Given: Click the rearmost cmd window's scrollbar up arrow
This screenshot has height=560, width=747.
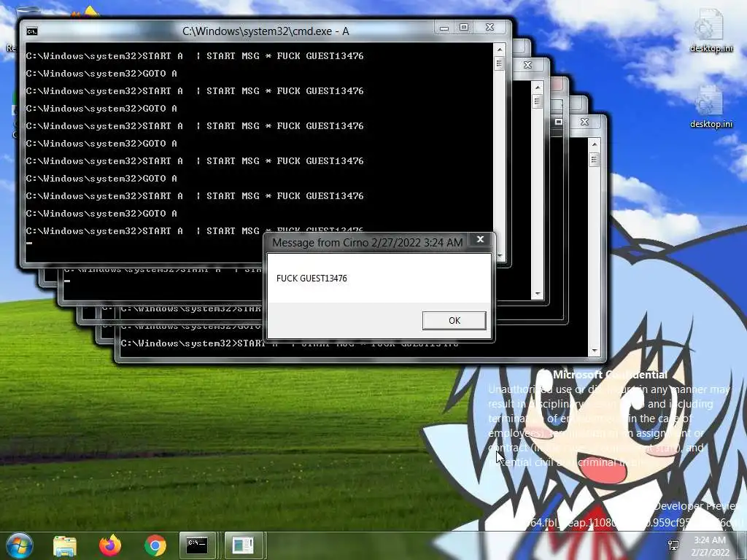Looking at the screenshot, I should pyautogui.click(x=594, y=144).
